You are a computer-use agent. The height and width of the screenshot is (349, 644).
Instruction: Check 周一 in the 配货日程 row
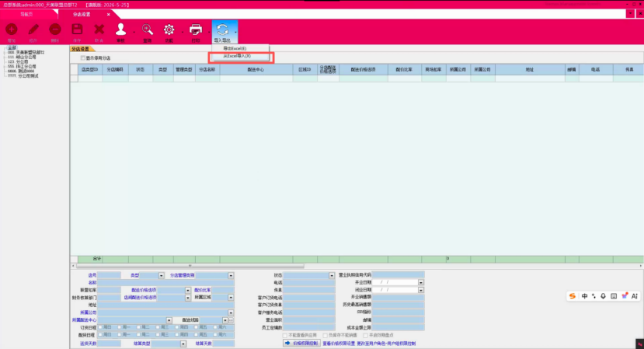click(119, 334)
